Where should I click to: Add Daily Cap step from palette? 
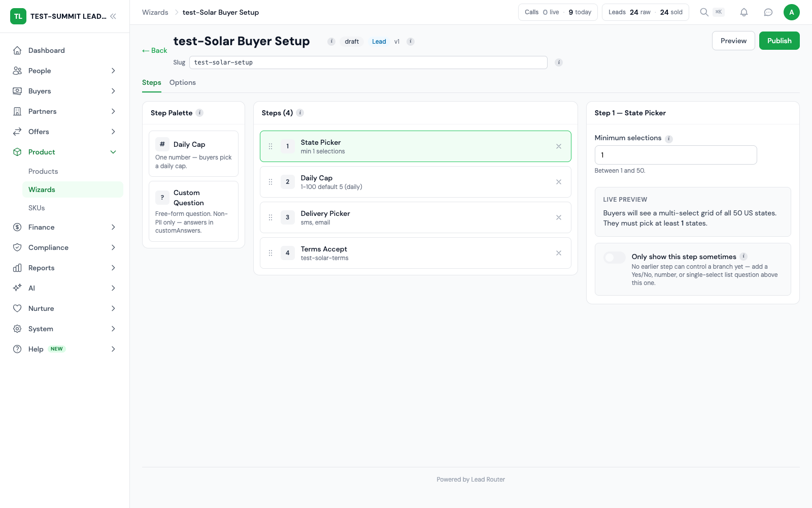(193, 153)
